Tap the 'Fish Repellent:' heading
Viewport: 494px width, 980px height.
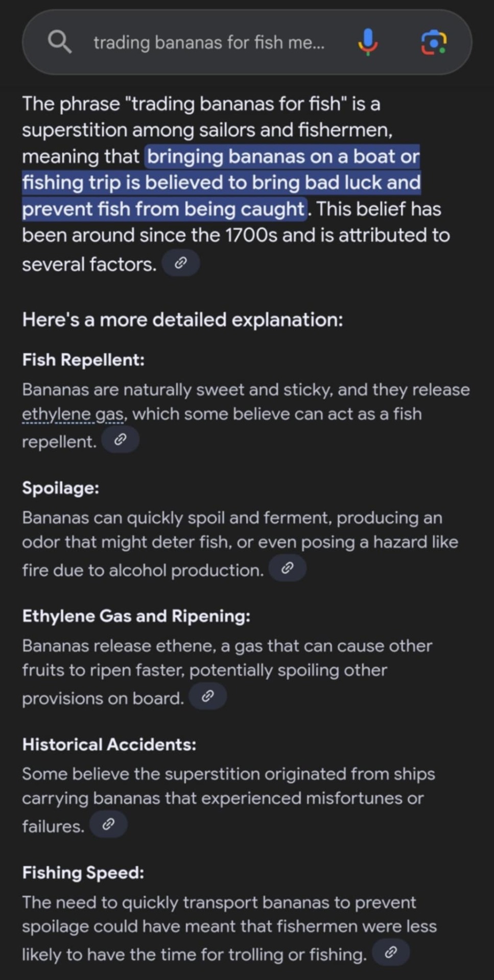(x=83, y=360)
